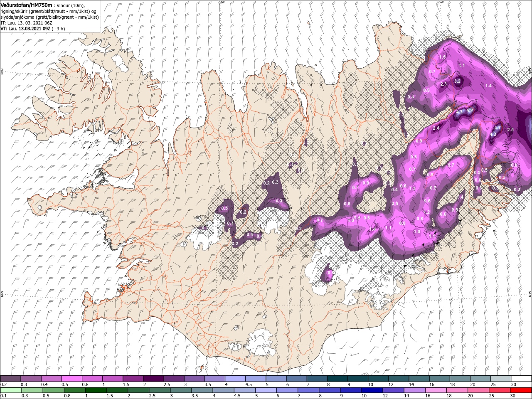Click the Veðurstofan/HM750m title text

tap(26, 5)
